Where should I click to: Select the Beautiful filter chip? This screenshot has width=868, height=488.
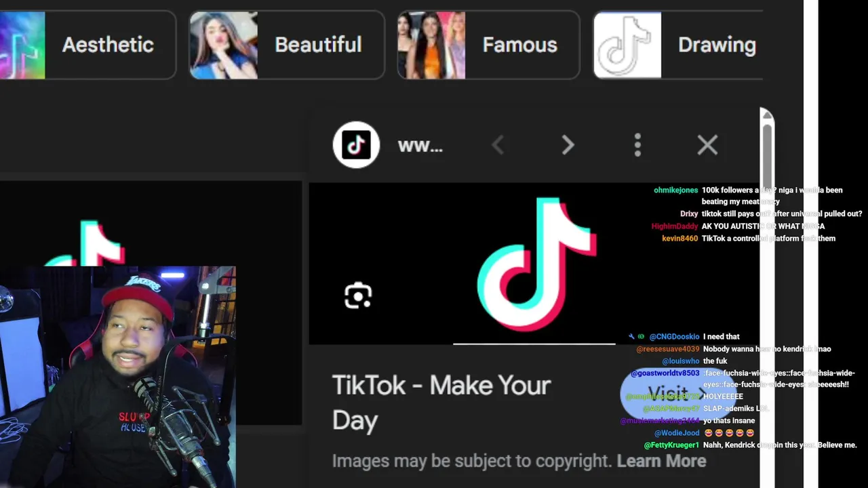[286, 45]
